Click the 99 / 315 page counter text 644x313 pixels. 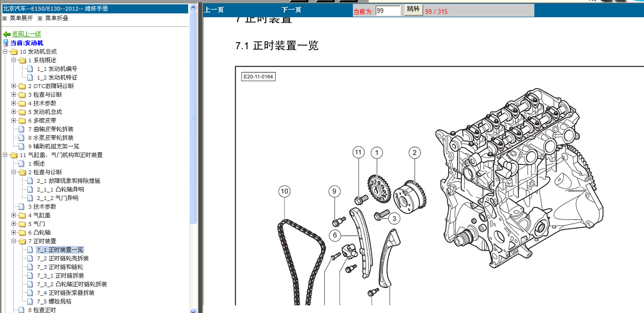tap(436, 11)
